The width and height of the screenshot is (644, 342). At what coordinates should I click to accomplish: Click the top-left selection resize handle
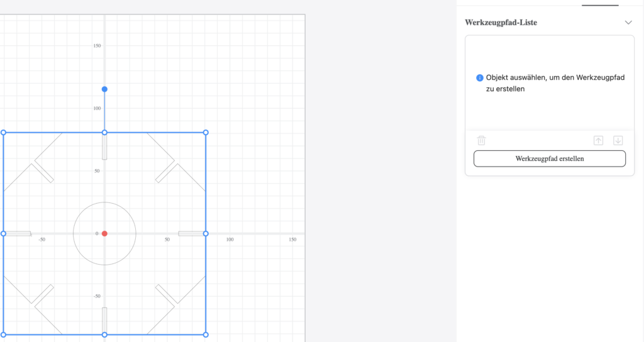coord(3,133)
